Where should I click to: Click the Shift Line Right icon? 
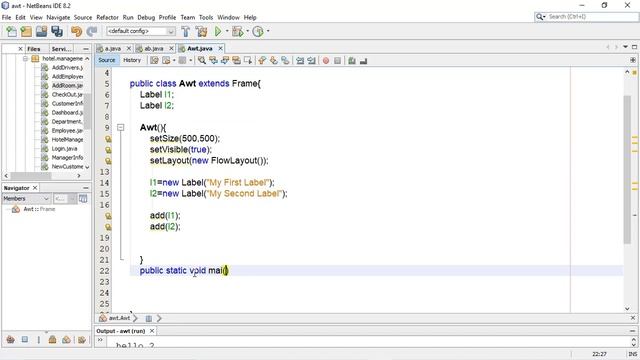312,61
